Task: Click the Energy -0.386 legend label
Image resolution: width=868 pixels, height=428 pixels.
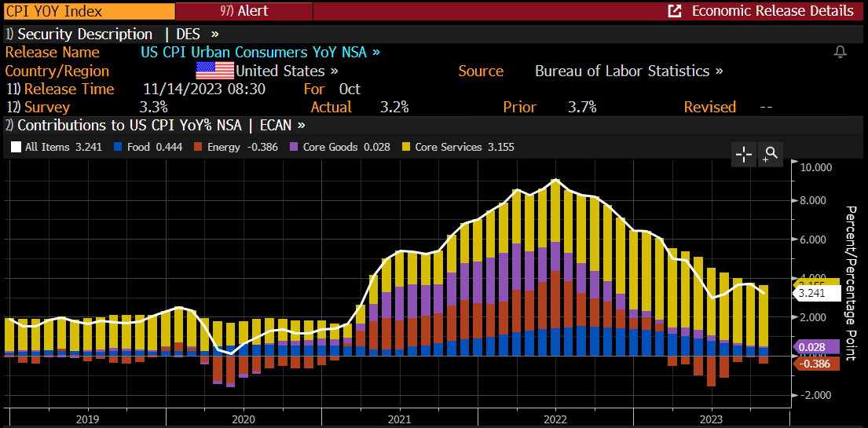Action: (x=243, y=148)
